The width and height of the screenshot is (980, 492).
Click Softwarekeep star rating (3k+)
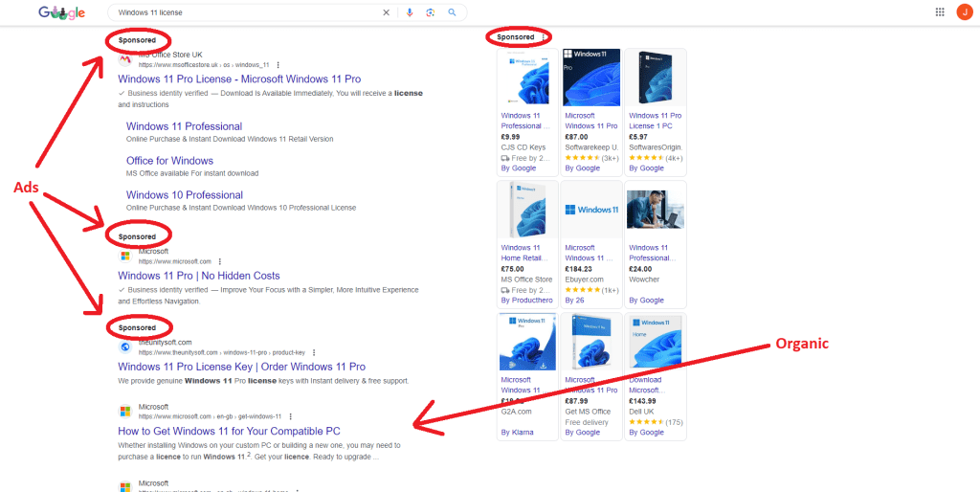591,158
